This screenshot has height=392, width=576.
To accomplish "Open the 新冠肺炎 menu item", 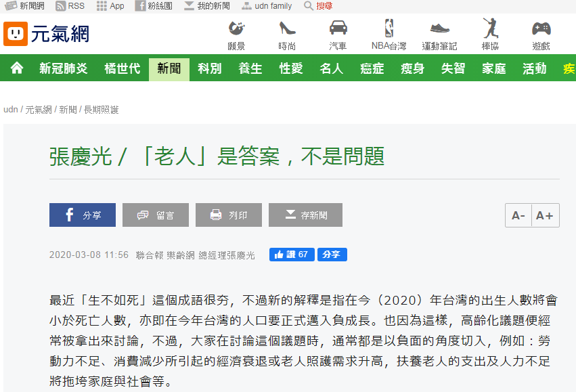I will tap(64, 69).
